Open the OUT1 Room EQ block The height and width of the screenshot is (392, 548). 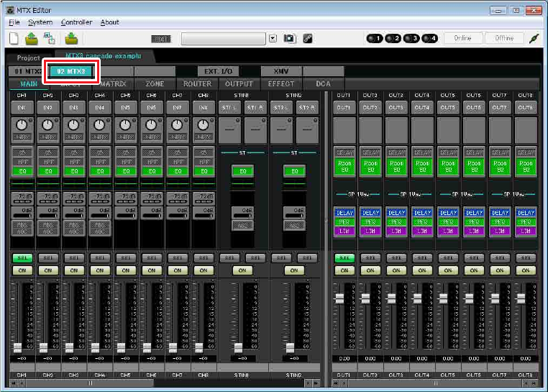point(344,166)
